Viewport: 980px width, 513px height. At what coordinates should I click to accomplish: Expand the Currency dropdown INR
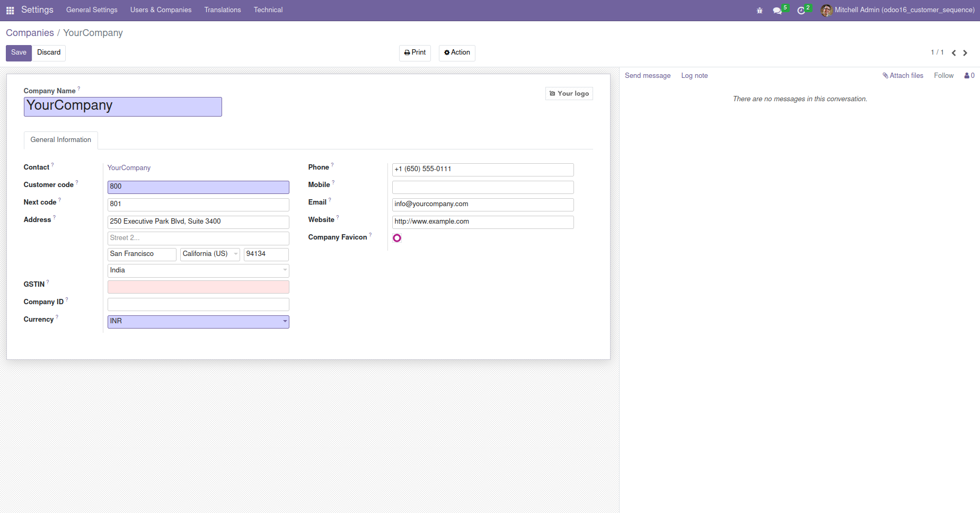[x=198, y=322]
